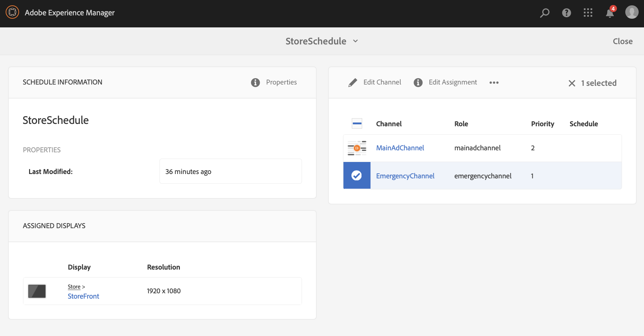This screenshot has height=336, width=644.
Task: Click the mainadchannel role cell
Action: pyautogui.click(x=477, y=148)
